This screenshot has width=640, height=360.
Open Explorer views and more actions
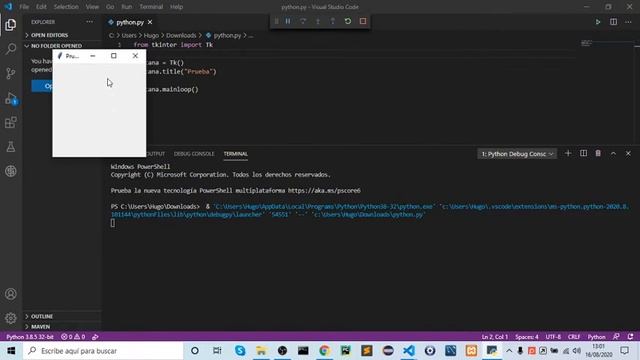(x=89, y=22)
